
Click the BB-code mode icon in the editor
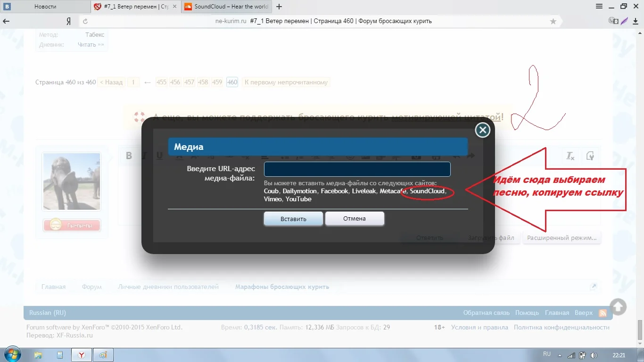pyautogui.click(x=590, y=156)
